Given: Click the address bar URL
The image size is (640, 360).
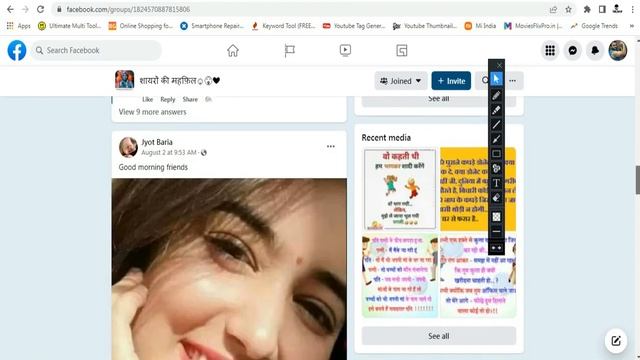Looking at the screenshot, I should 128,9.
